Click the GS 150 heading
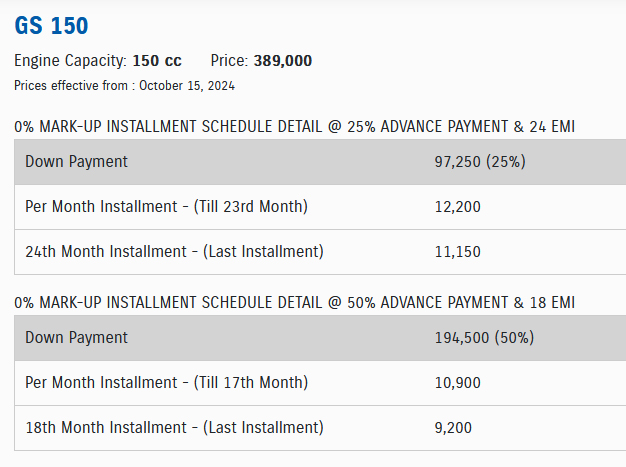 (x=51, y=26)
